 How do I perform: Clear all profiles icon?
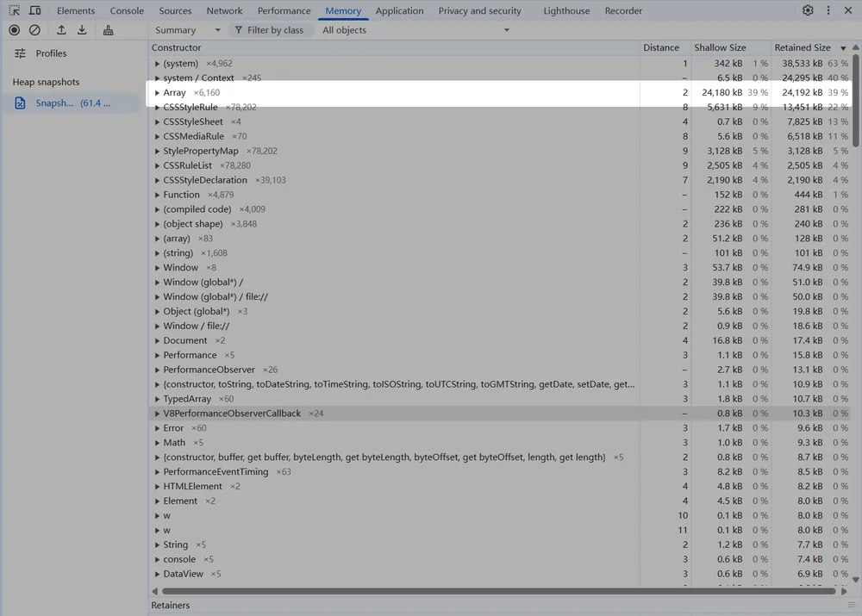(x=34, y=30)
